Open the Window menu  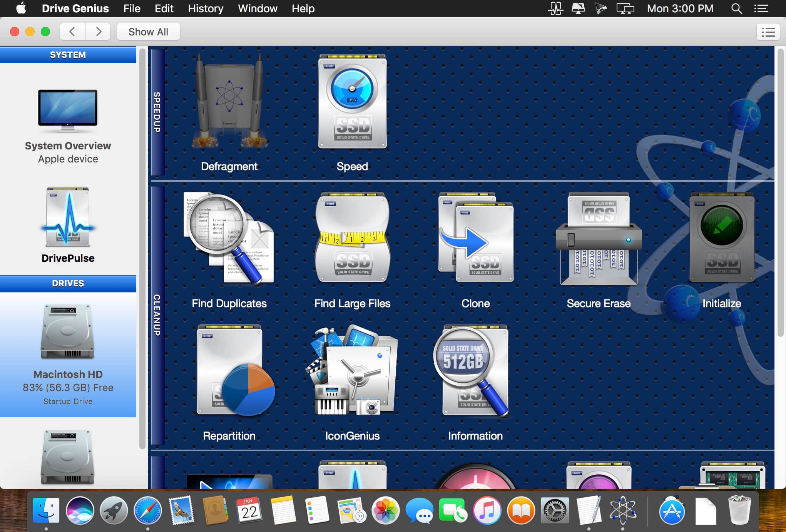pos(258,8)
